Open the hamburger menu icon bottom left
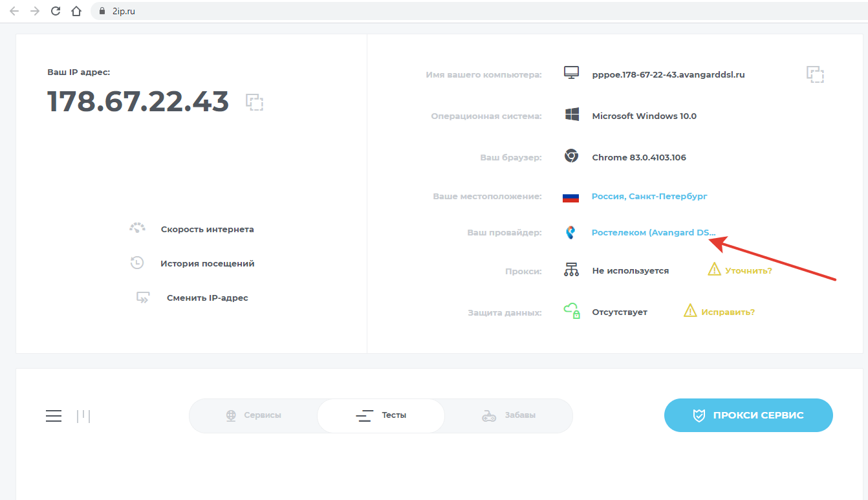The image size is (868, 500). tap(53, 415)
